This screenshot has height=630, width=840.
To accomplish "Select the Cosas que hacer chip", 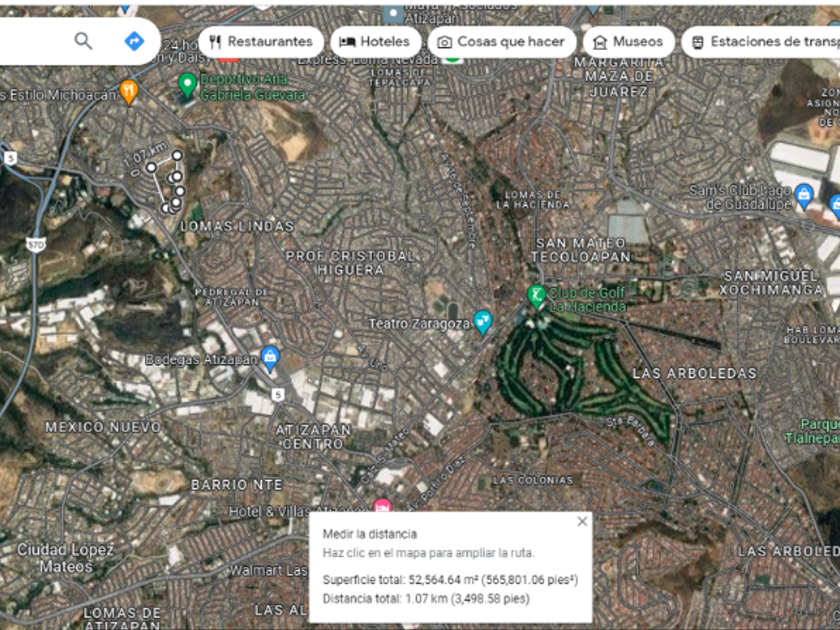I will (x=502, y=42).
